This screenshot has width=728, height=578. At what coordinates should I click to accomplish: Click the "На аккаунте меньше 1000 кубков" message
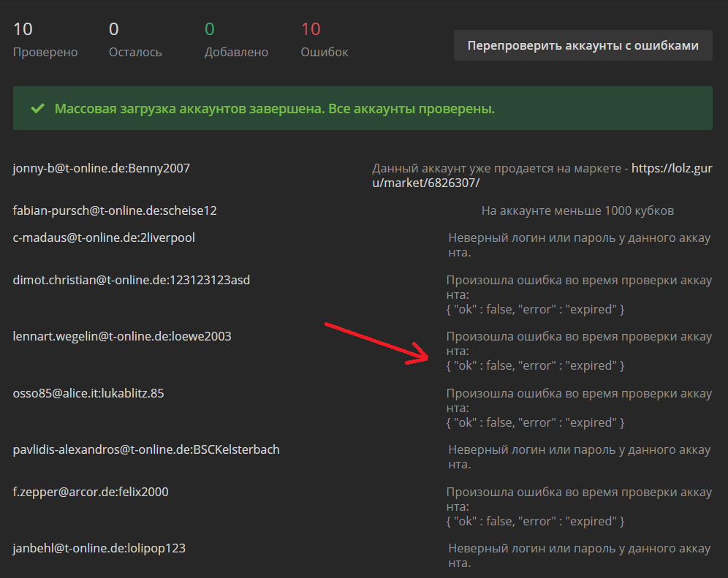577,210
